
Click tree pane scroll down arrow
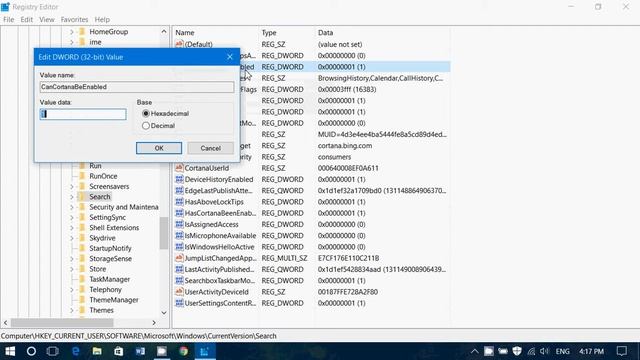click(164, 313)
